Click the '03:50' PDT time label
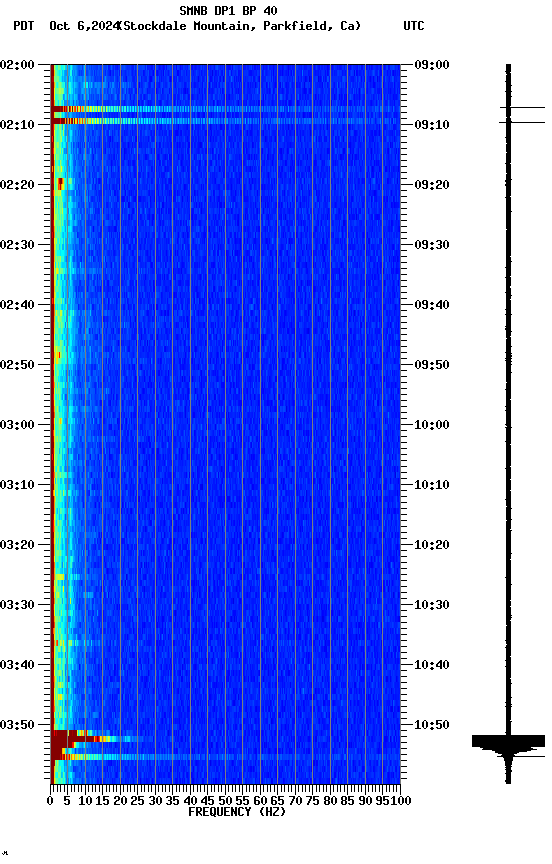 click(17, 725)
